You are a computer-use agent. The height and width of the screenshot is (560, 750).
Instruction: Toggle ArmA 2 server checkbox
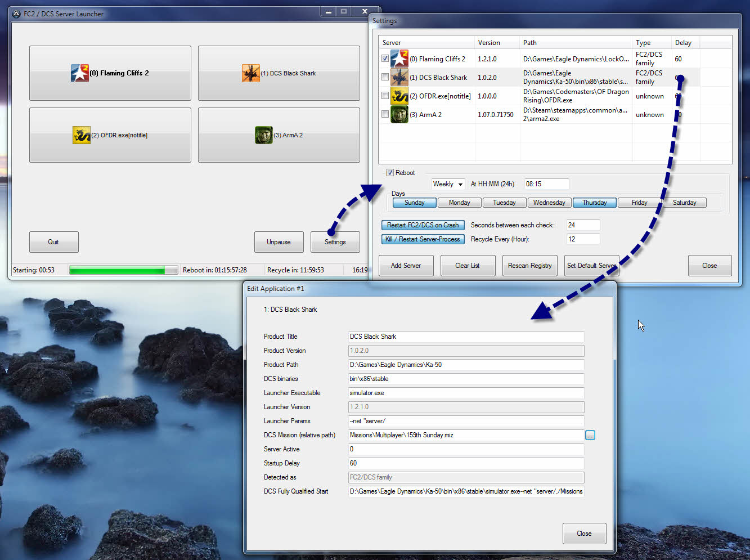(385, 114)
